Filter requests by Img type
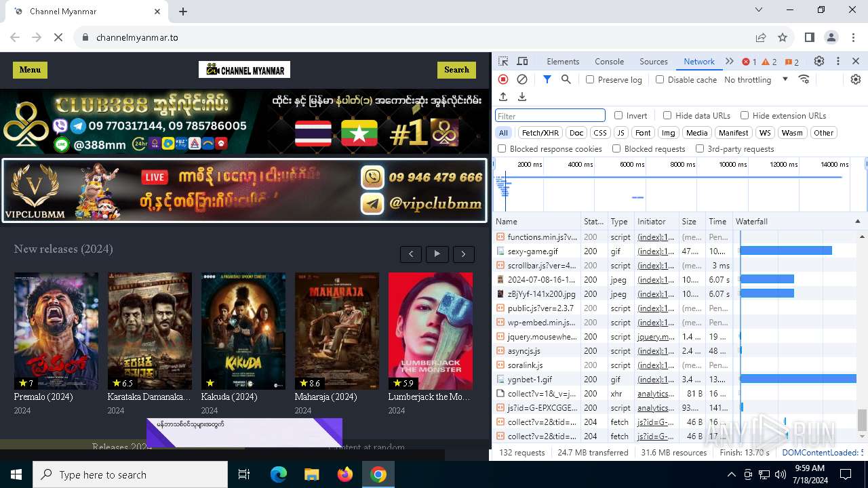The width and height of the screenshot is (868, 488). coord(669,133)
